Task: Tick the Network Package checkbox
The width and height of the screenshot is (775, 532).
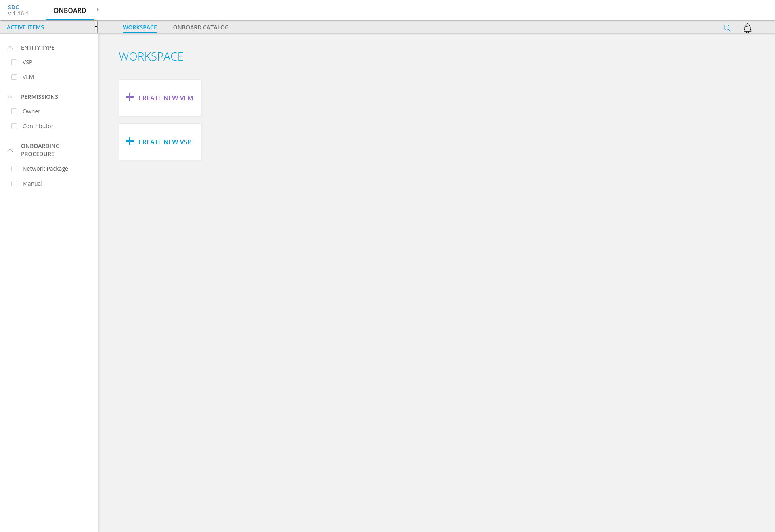Action: point(14,169)
